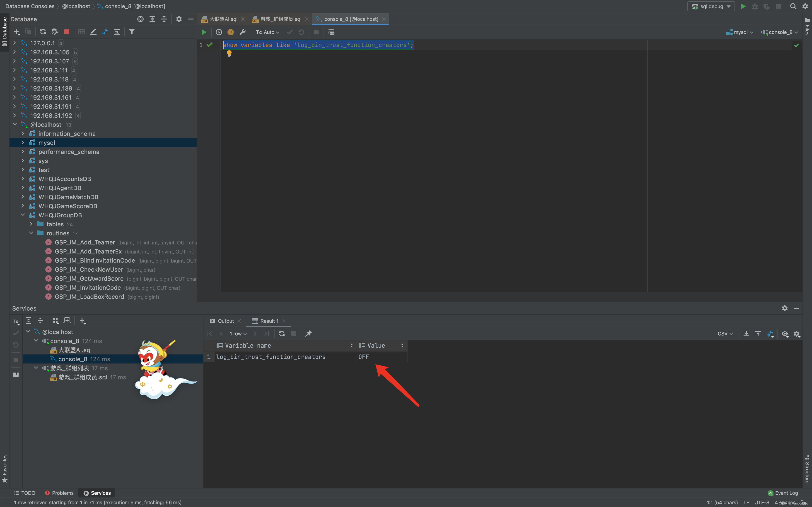Viewport: 812px width, 507px height.
Task: Expand the WHQJAccountsDB schema node
Action: (x=23, y=179)
